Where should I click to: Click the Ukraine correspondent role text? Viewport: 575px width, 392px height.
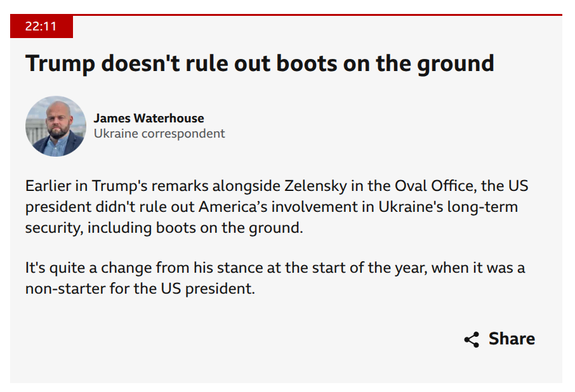pos(159,134)
